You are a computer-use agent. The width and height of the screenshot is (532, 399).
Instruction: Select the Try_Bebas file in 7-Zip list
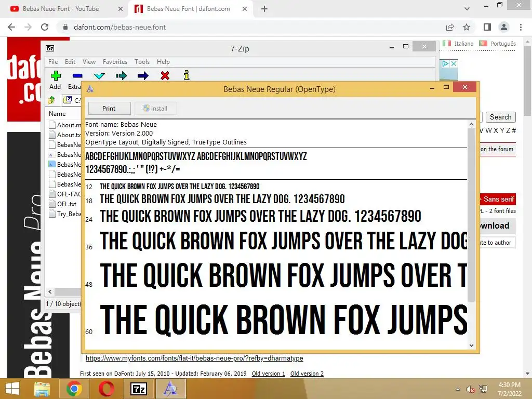pyautogui.click(x=65, y=214)
